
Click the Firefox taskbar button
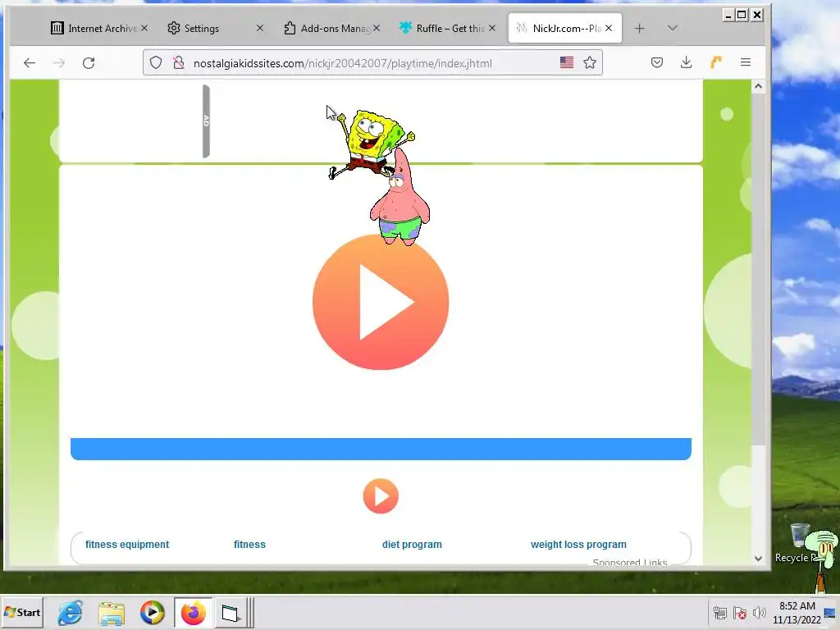coord(193,613)
